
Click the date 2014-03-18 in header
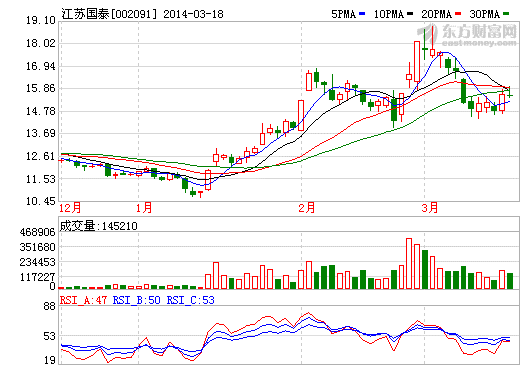tap(193, 14)
